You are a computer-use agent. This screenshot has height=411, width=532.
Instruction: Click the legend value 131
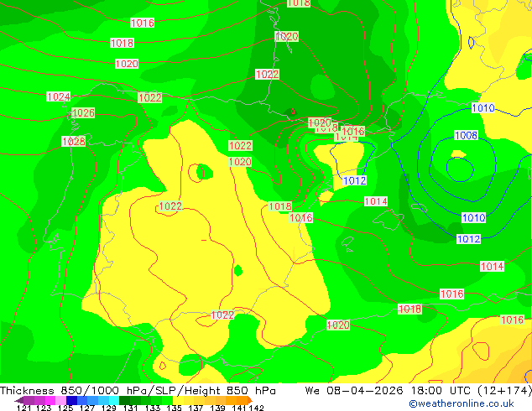tap(131, 408)
